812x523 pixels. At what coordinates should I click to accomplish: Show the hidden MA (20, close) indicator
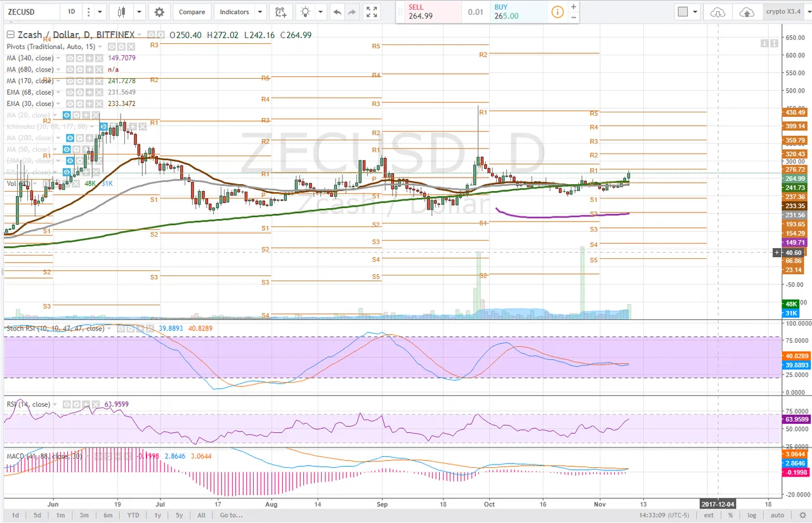[67, 115]
